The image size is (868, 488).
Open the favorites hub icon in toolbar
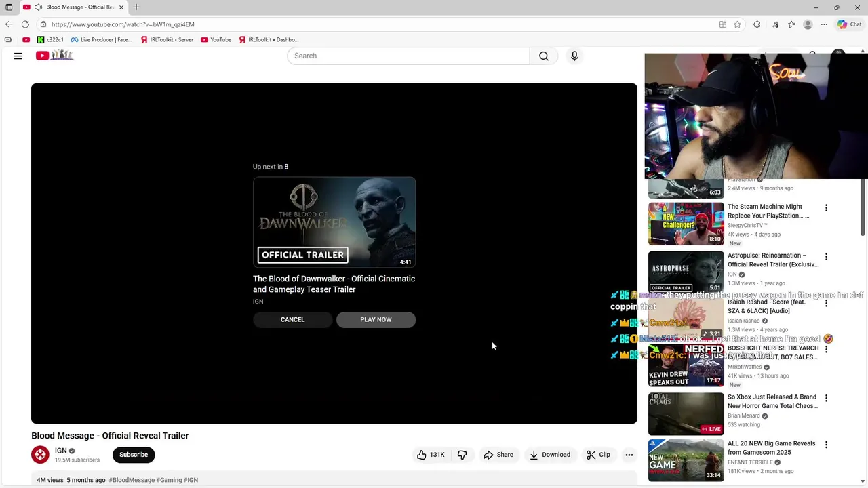tap(791, 24)
